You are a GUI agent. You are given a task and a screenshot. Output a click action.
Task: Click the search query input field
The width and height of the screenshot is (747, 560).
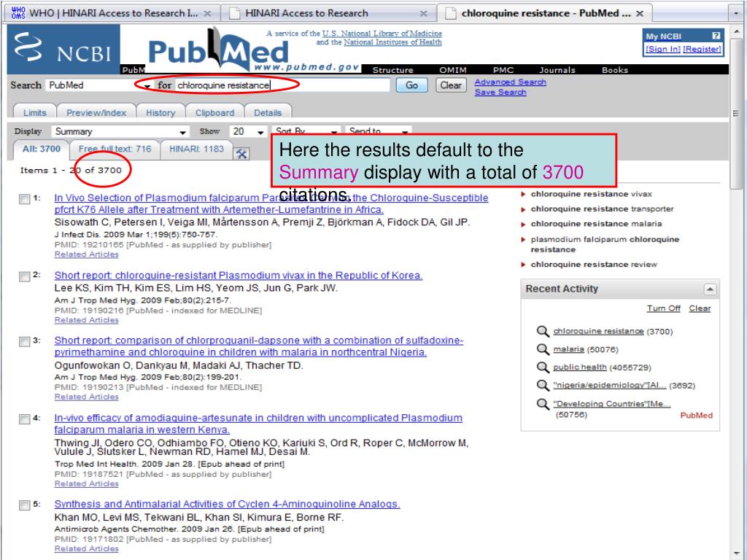(x=282, y=85)
